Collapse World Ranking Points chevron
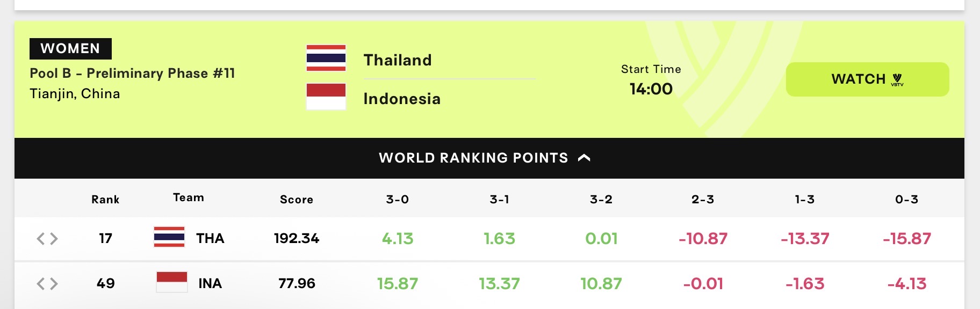This screenshot has width=980, height=309. coord(584,158)
